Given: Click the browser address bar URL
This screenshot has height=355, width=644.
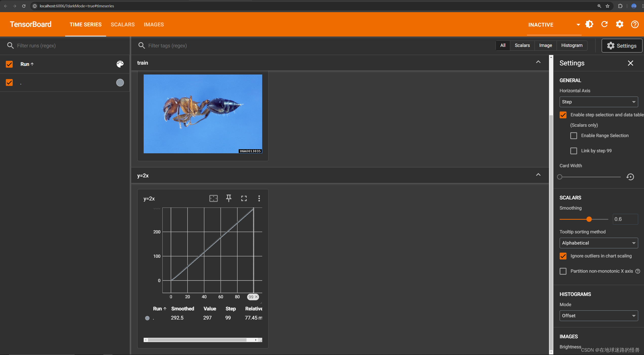Looking at the screenshot, I should coord(77,6).
